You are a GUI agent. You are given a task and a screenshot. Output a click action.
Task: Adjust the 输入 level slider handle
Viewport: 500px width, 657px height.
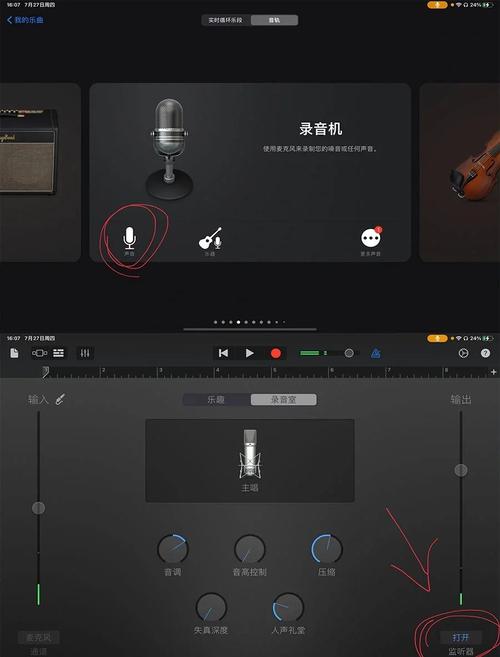tap(39, 508)
